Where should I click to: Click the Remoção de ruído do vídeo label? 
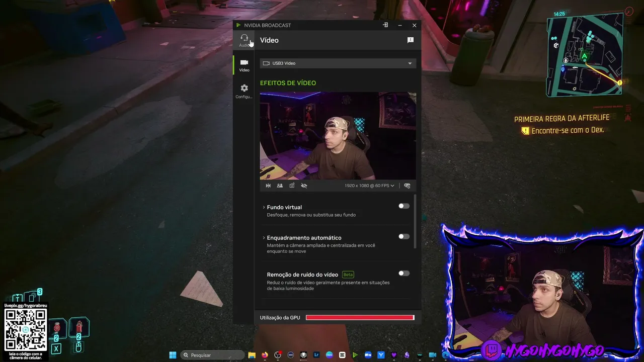coord(302,275)
